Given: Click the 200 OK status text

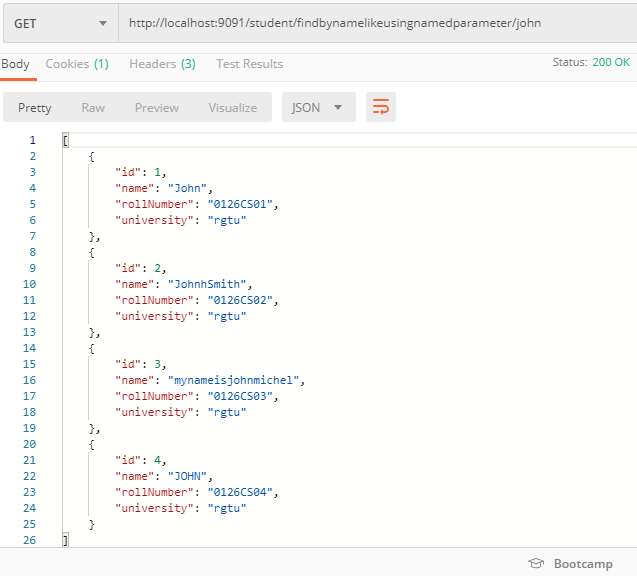Looking at the screenshot, I should pyautogui.click(x=609, y=62).
